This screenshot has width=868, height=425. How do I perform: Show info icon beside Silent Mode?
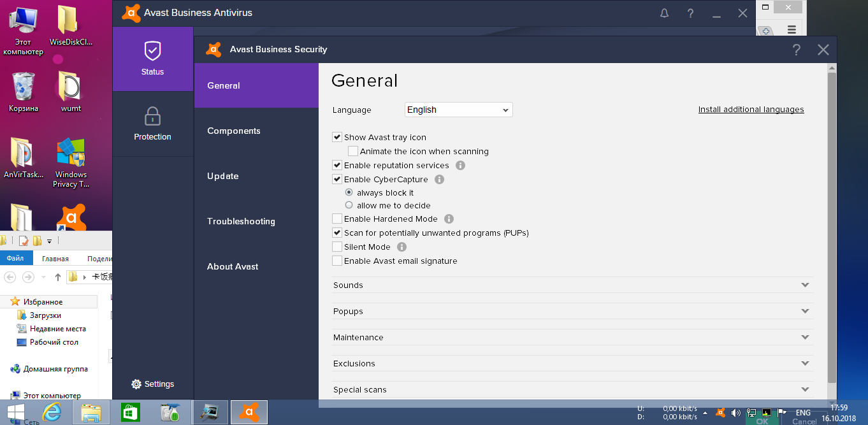pyautogui.click(x=402, y=247)
